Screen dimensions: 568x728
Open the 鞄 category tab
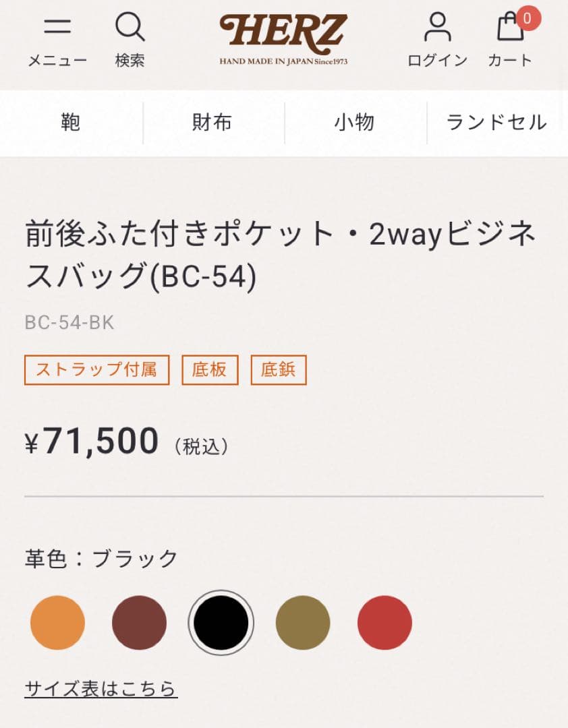coord(70,123)
